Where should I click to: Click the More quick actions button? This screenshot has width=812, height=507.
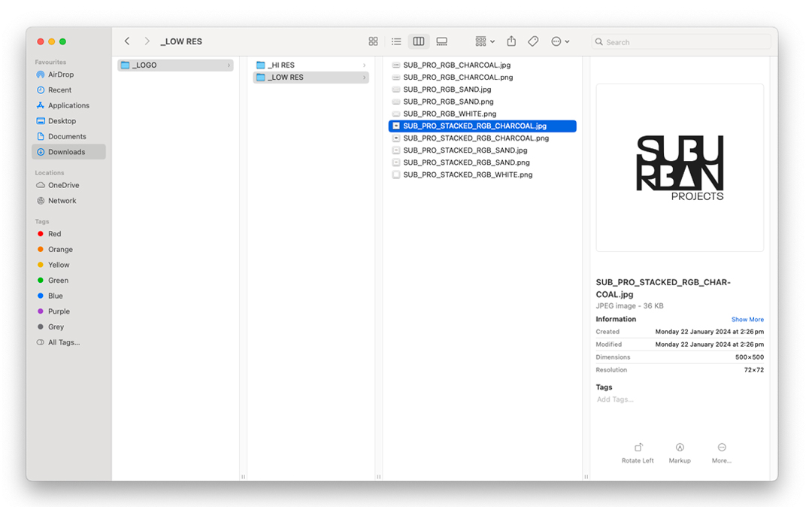click(721, 453)
